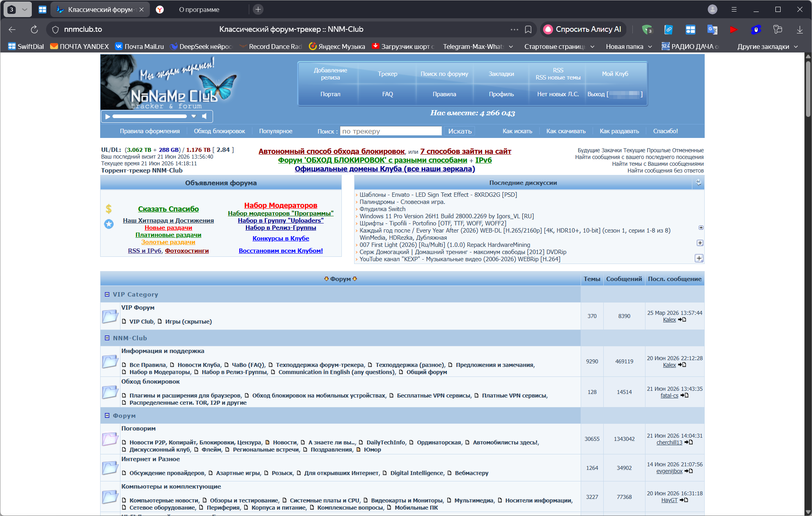Open the Нет новых Л.С. menu item
The height and width of the screenshot is (516, 812).
tap(558, 94)
